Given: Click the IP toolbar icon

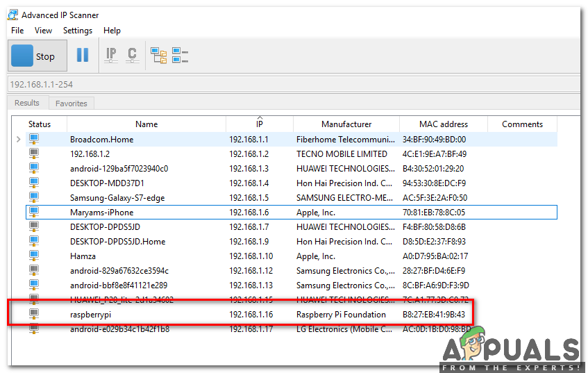Looking at the screenshot, I should point(111,56).
